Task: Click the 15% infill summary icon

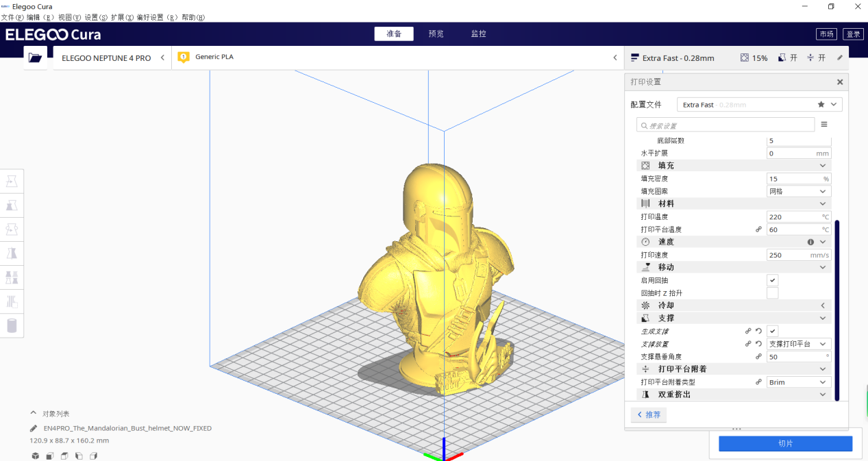Action: (x=745, y=58)
